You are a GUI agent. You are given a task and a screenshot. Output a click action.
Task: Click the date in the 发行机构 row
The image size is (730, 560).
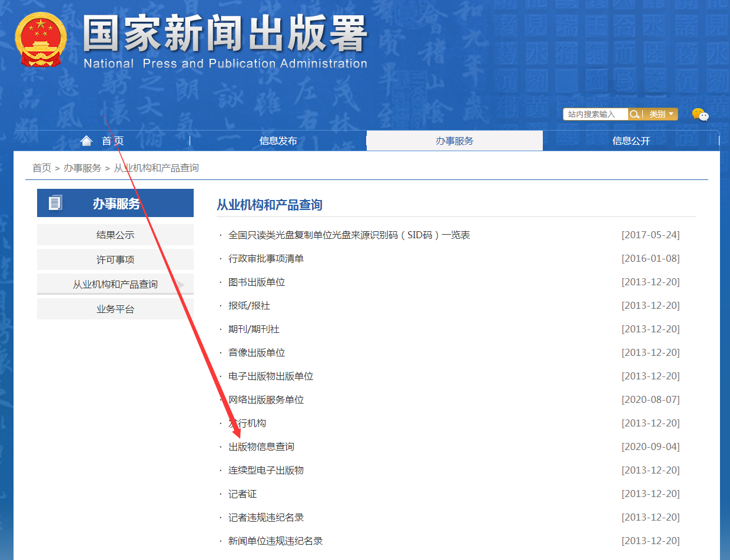click(x=651, y=424)
